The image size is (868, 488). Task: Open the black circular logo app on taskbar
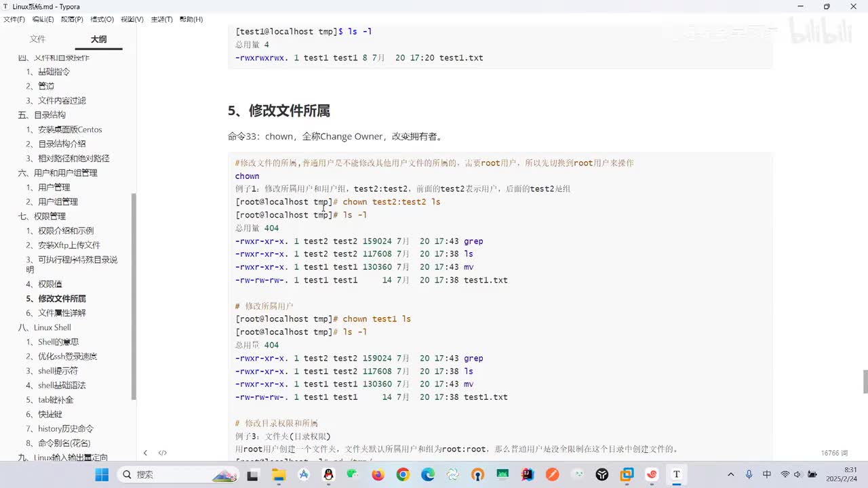click(602, 475)
